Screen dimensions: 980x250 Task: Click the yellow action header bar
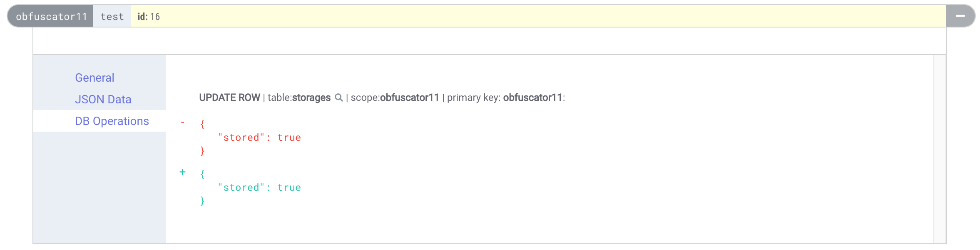pos(538,16)
